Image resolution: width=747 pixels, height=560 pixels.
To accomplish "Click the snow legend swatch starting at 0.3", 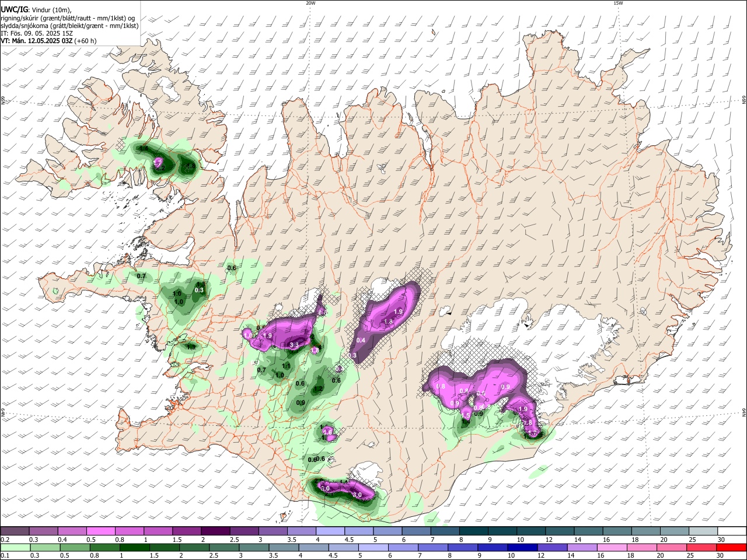I will click(x=44, y=531).
